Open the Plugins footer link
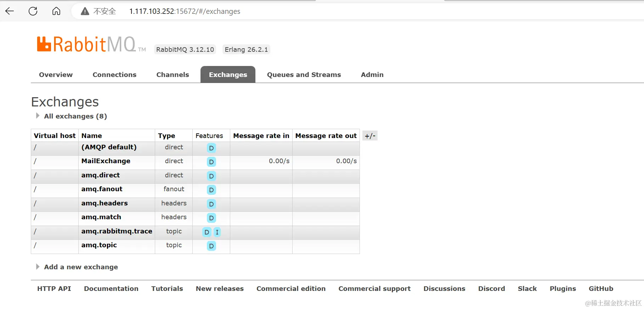The image size is (644, 309). tap(563, 288)
